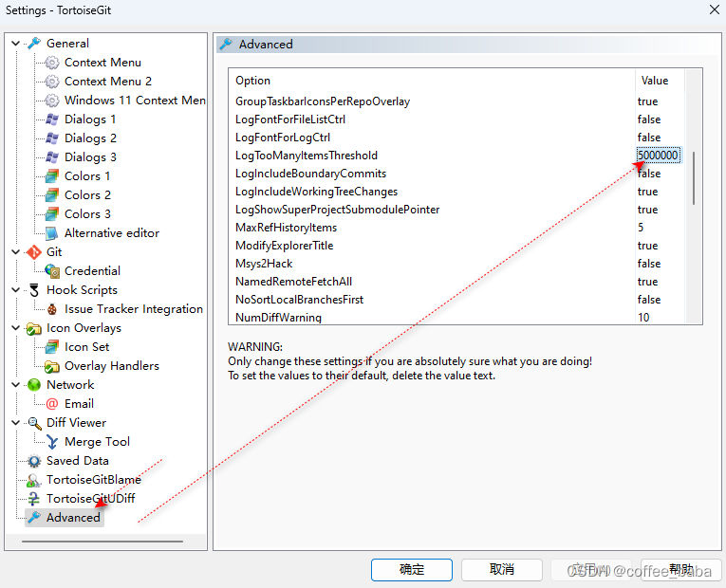Click the Overlay Handlers folder icon
The height and width of the screenshot is (588, 726).
point(52,366)
